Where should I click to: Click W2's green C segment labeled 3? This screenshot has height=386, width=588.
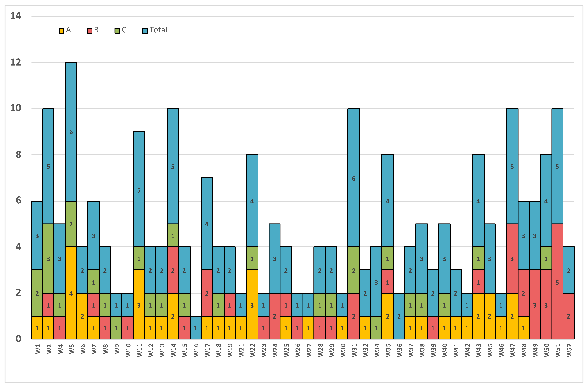(48, 259)
